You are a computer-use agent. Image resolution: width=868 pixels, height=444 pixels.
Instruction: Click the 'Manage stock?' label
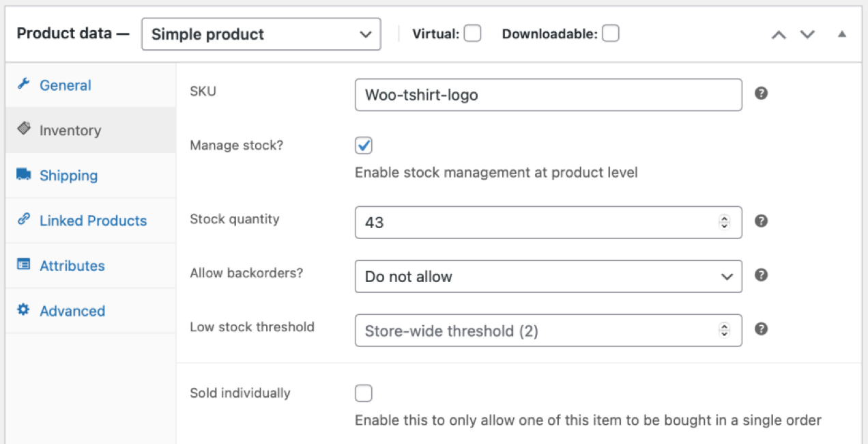click(236, 145)
